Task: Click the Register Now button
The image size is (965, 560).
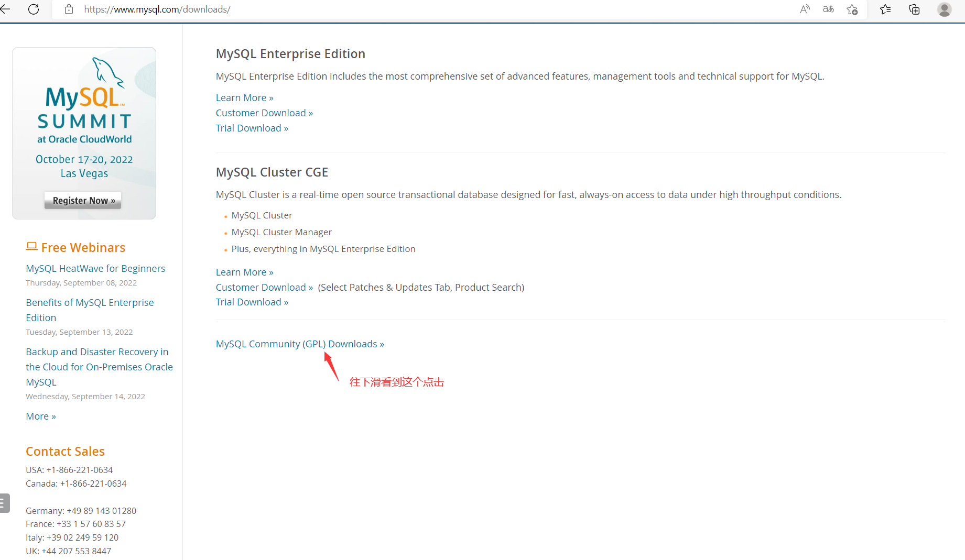Action: coord(83,201)
